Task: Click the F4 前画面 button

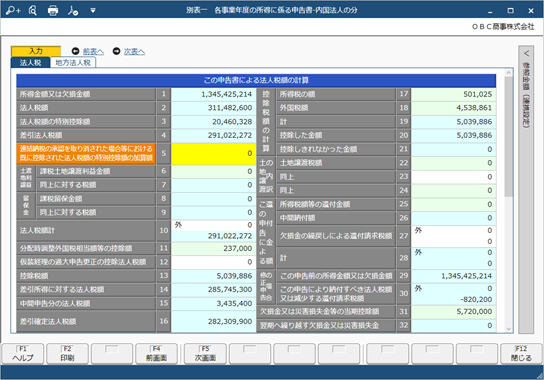Action: tap(156, 354)
